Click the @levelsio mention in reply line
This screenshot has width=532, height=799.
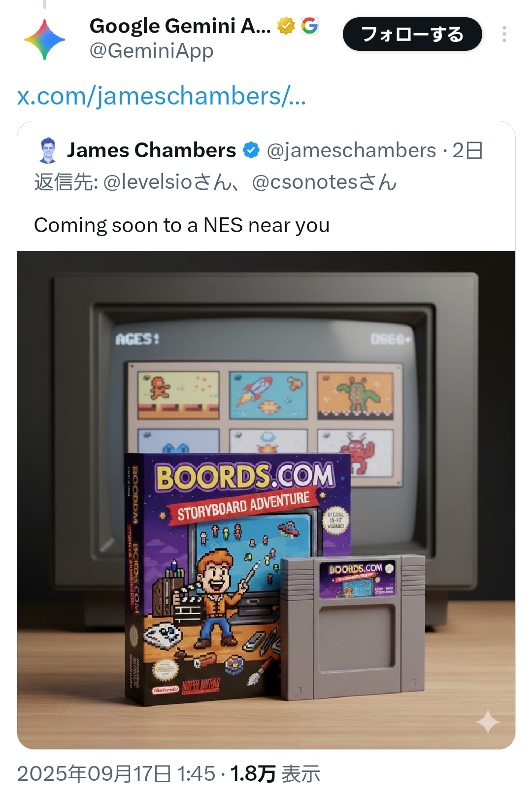click(x=147, y=182)
